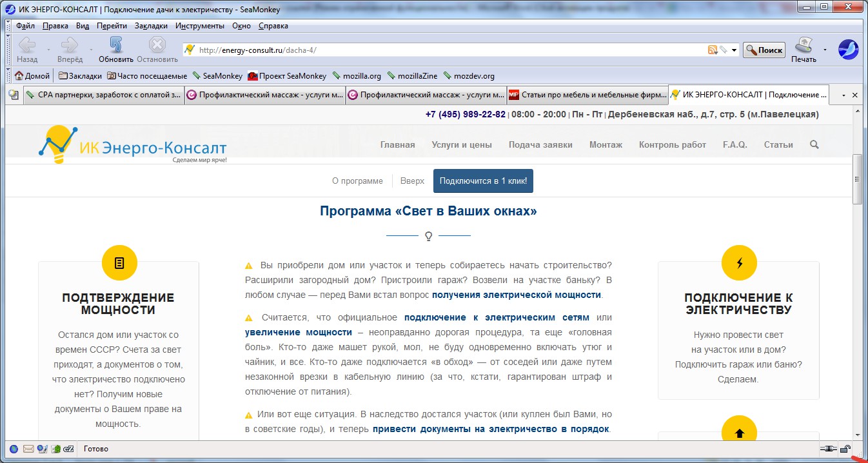Switch to the Статьи про мебель tab
This screenshot has height=463, width=868.
click(587, 95)
